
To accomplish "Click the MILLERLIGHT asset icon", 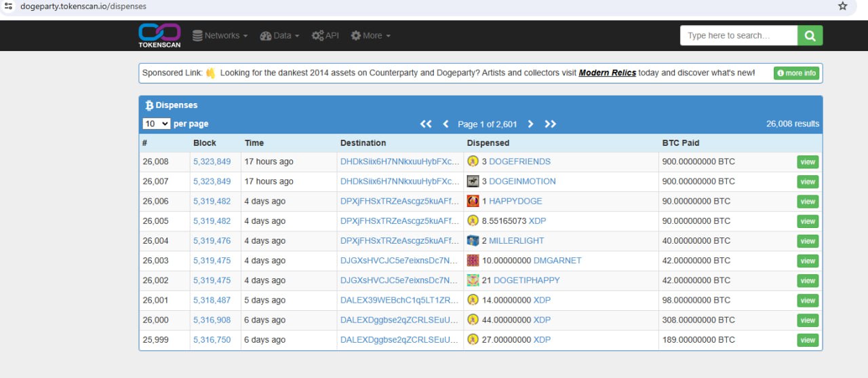I will pyautogui.click(x=473, y=240).
